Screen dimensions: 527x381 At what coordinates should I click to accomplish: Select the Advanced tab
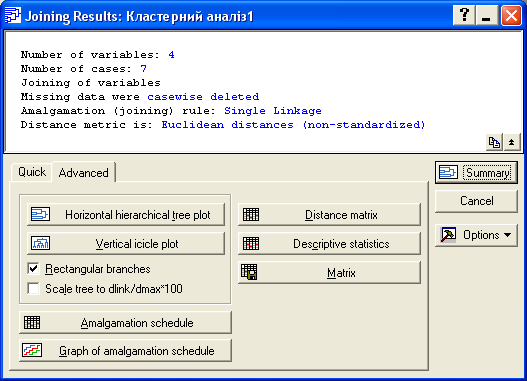pos(83,172)
